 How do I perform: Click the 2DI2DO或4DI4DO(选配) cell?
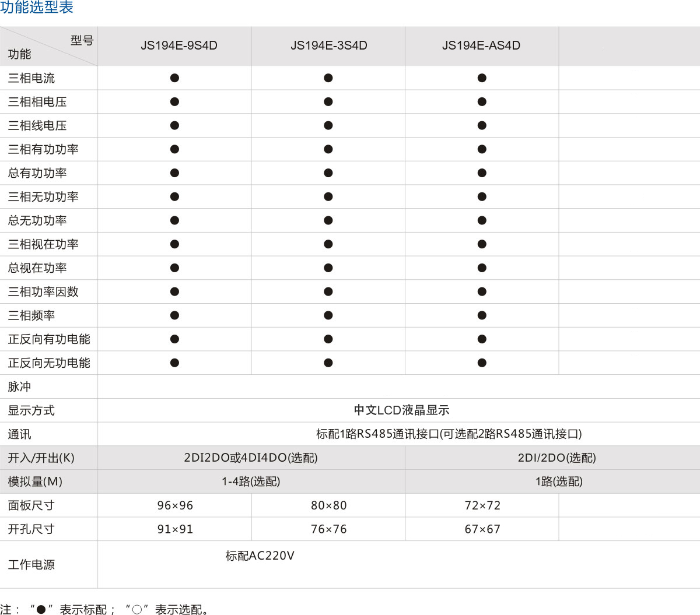pyautogui.click(x=251, y=458)
